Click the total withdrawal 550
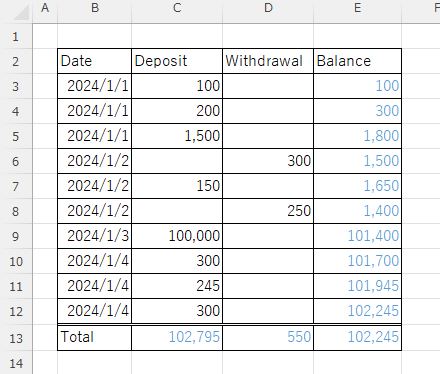The width and height of the screenshot is (440, 374). click(268, 338)
